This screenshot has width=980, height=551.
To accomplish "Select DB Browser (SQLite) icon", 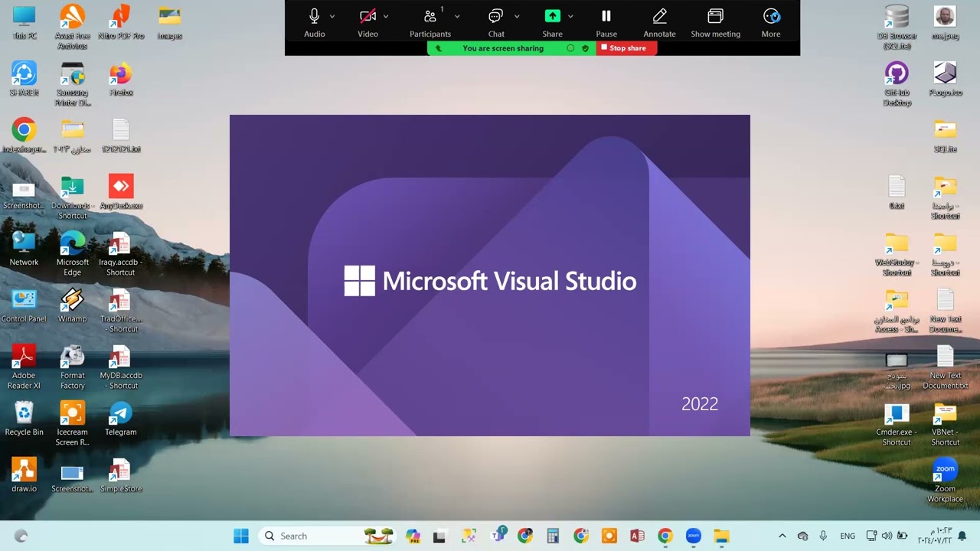I will pyautogui.click(x=897, y=28).
